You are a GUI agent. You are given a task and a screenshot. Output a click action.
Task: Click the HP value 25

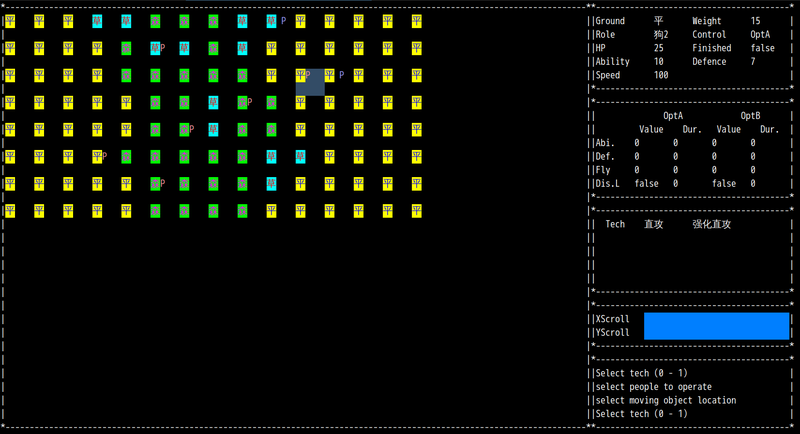659,48
